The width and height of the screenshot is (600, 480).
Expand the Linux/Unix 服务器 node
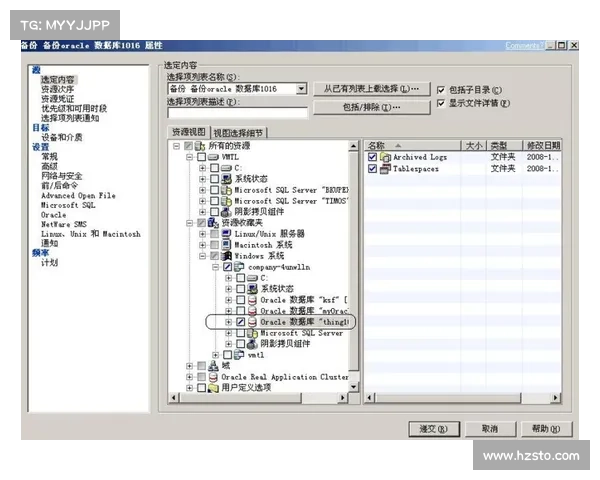202,233
